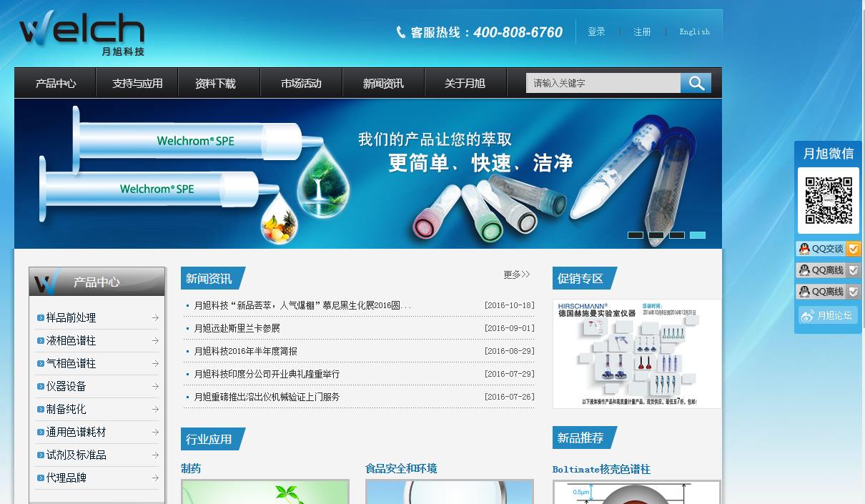Open 市场活动 nav menu
The width and height of the screenshot is (865, 504).
click(301, 84)
